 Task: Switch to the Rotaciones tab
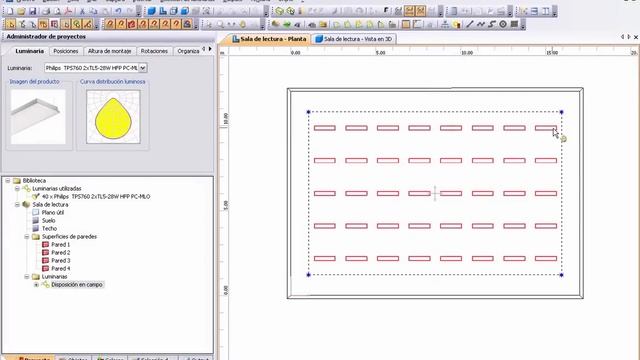click(x=154, y=51)
